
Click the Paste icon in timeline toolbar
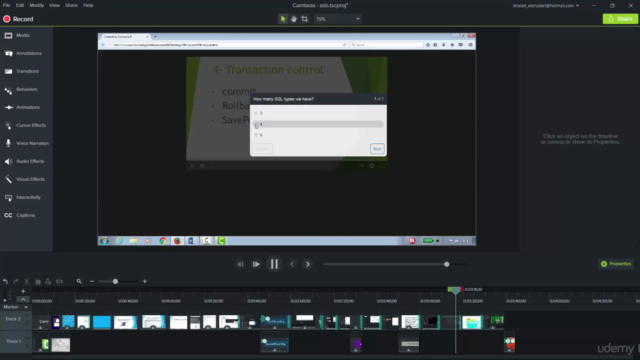48,281
